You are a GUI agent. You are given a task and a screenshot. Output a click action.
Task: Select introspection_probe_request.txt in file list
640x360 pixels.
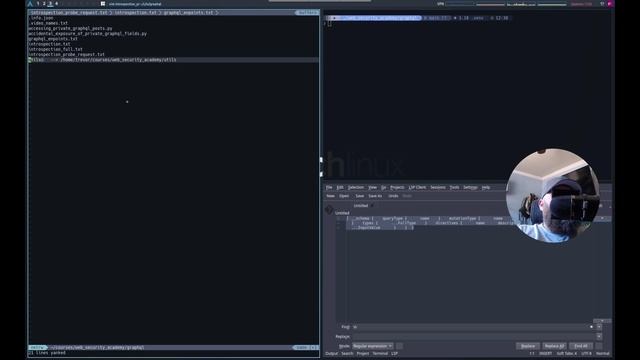click(67, 54)
